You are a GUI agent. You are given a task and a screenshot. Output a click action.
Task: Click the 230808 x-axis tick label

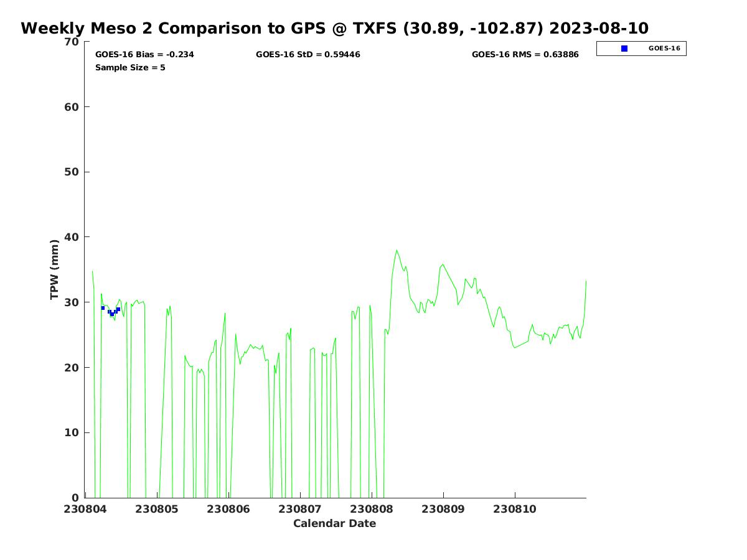click(372, 510)
